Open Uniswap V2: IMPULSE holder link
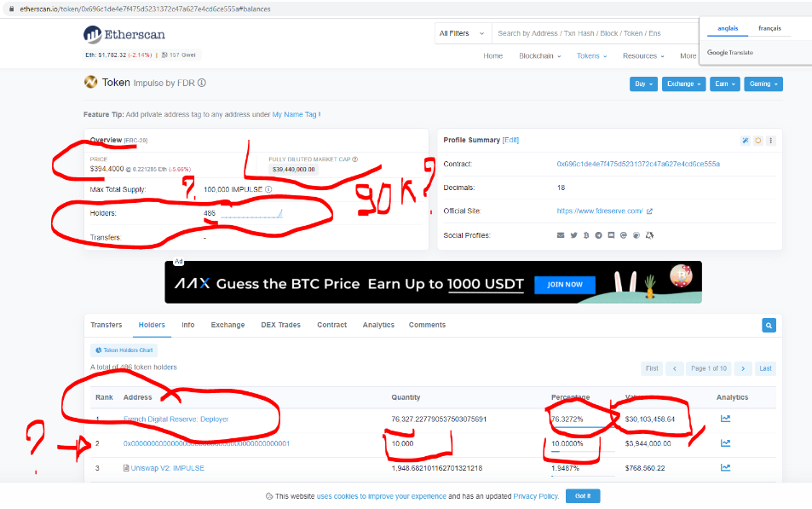812x509 pixels. (168, 468)
